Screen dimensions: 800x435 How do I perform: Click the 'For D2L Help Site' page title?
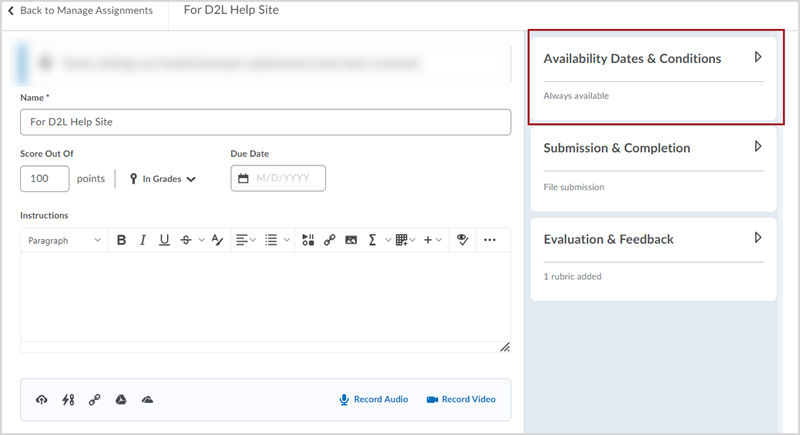click(231, 10)
